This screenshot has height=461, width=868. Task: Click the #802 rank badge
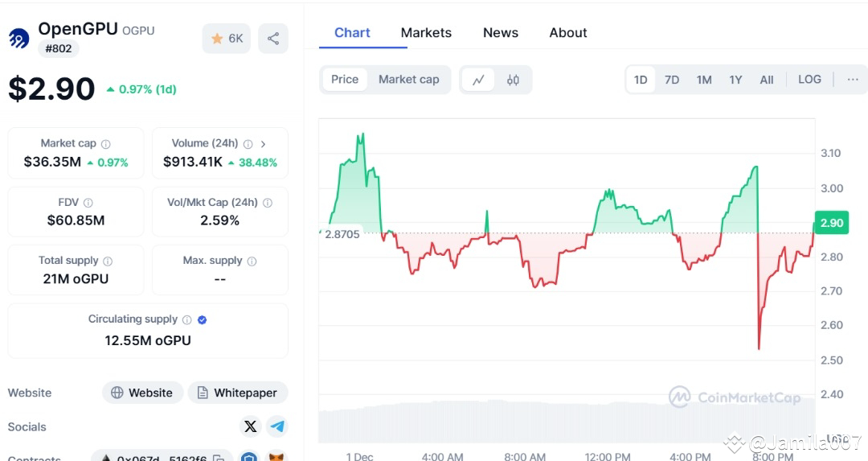[x=58, y=48]
